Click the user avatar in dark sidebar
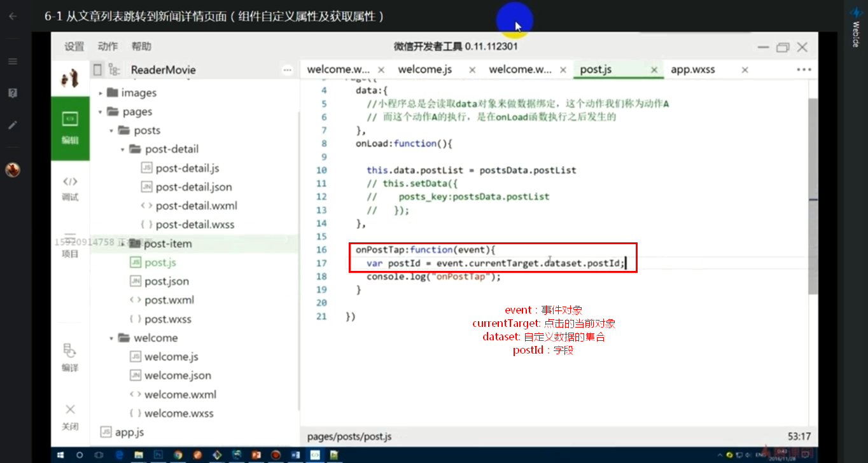The width and height of the screenshot is (868, 463). (x=13, y=170)
